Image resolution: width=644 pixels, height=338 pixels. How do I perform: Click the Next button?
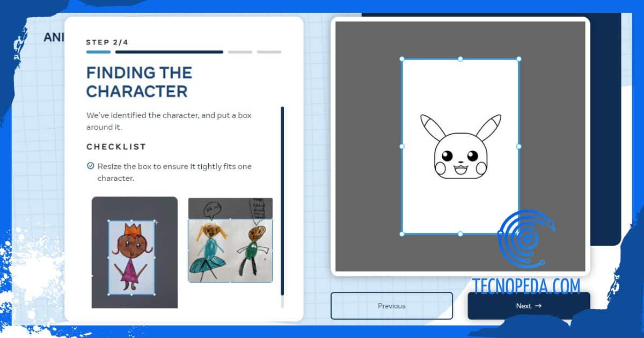click(x=529, y=306)
